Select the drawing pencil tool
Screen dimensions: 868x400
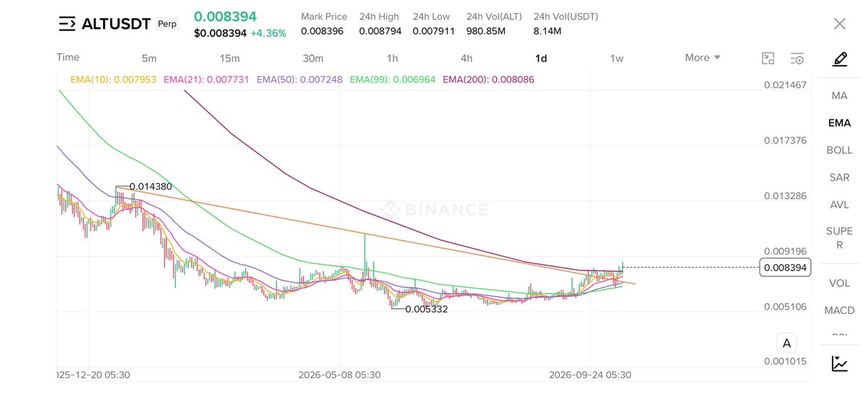pyautogui.click(x=839, y=59)
